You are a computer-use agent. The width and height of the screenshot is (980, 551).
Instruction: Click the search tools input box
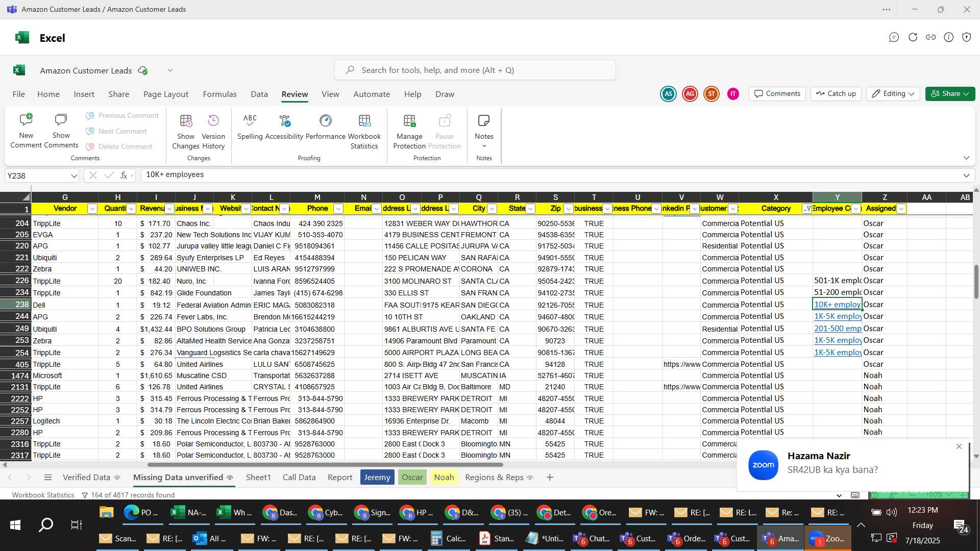[x=475, y=70]
